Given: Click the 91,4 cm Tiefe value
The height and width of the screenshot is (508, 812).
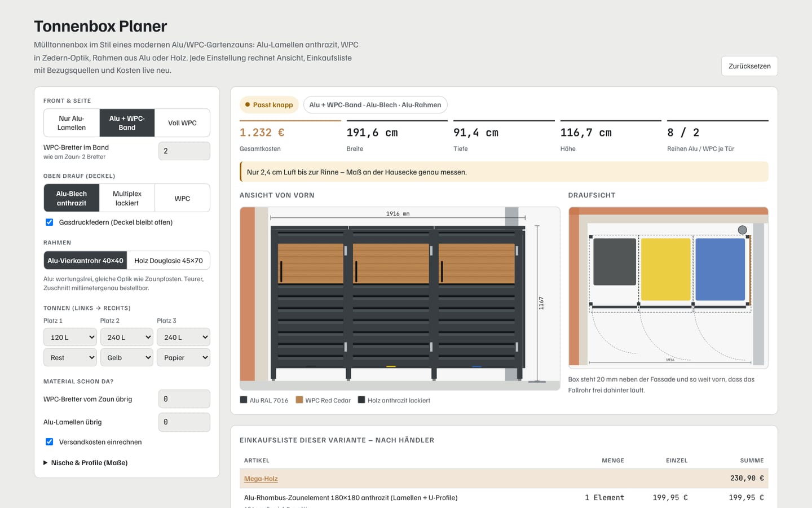Looking at the screenshot, I should [x=476, y=133].
